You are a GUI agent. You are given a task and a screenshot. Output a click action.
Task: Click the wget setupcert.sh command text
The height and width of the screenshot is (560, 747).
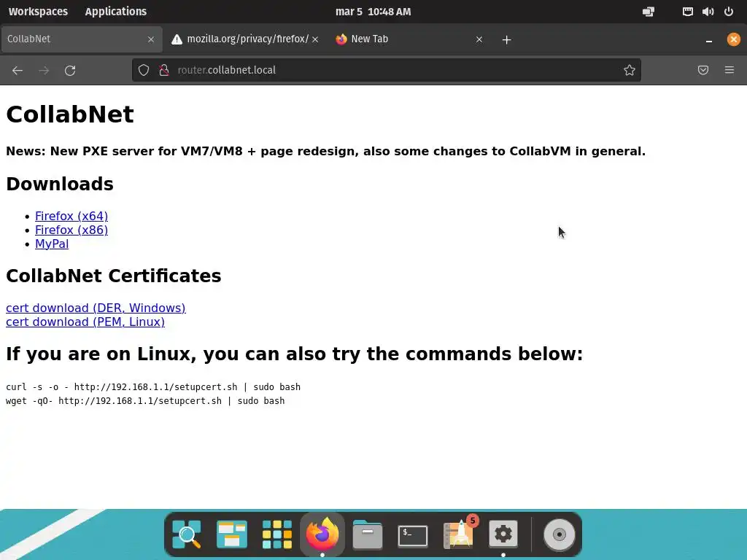coord(145,401)
